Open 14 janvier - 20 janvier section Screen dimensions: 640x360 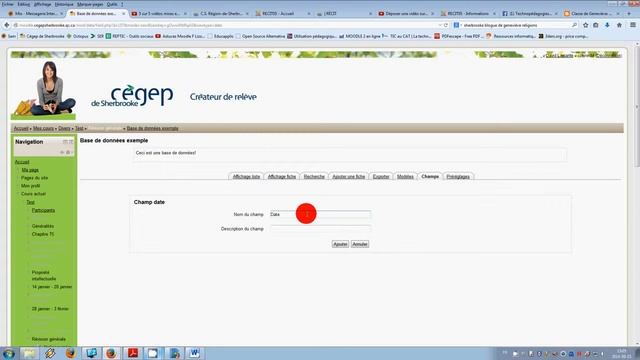pyautogui.click(x=52, y=287)
